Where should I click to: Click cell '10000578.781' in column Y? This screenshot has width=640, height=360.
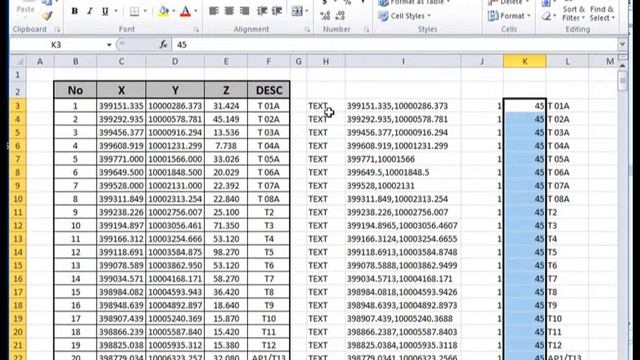[x=175, y=119]
